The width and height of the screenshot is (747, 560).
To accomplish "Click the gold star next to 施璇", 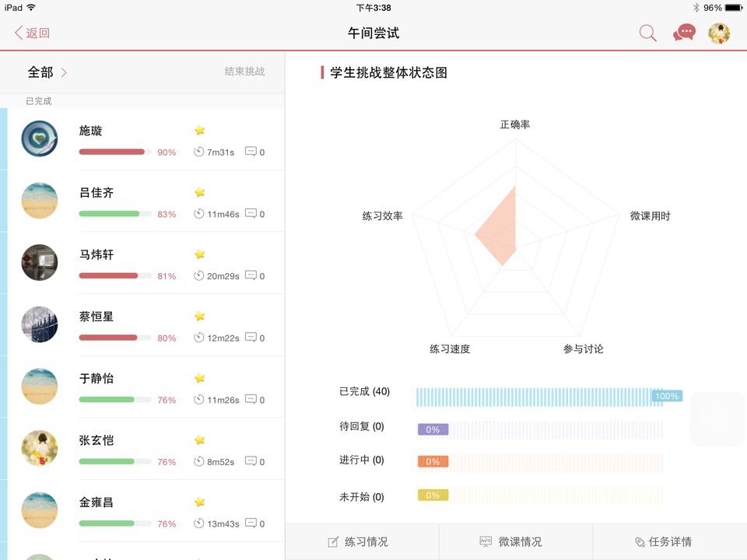I will tap(200, 130).
